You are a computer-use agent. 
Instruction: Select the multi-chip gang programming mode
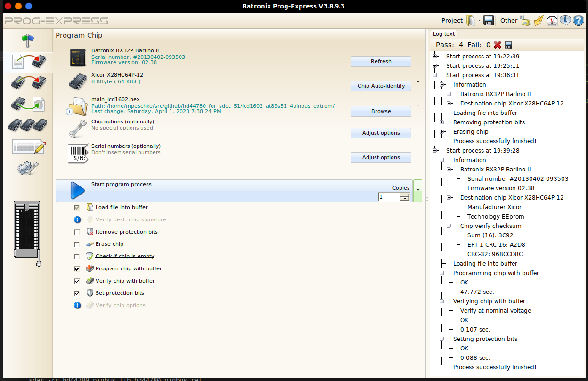28,125
